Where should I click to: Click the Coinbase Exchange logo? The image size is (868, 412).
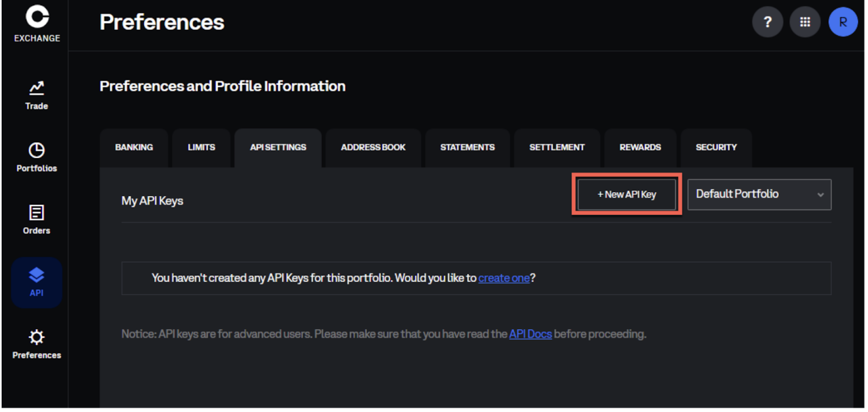(37, 24)
